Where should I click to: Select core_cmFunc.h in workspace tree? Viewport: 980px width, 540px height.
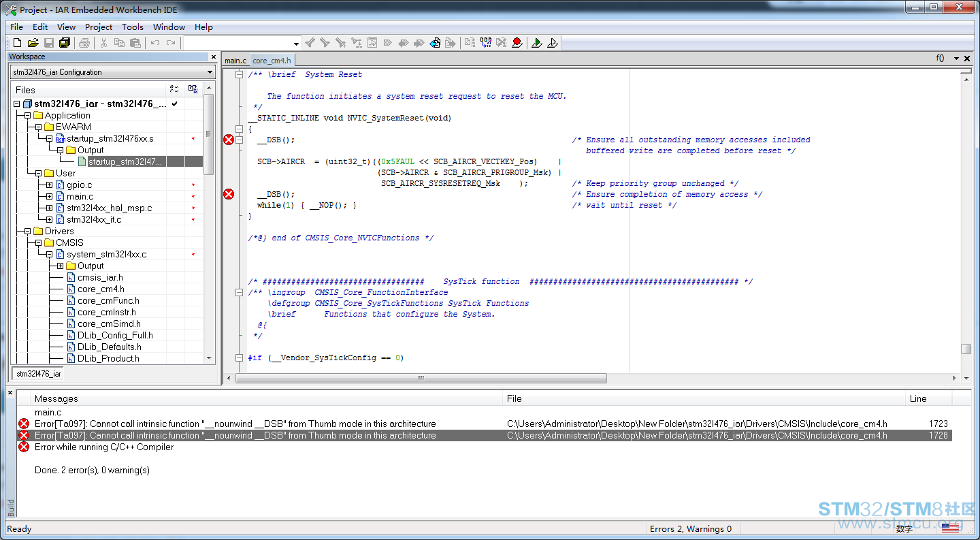pos(108,300)
